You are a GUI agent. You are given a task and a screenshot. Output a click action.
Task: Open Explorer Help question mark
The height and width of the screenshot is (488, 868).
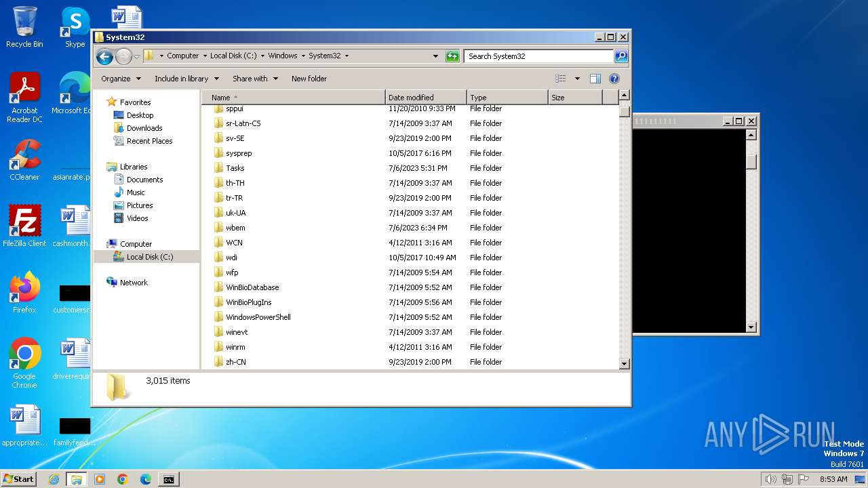pyautogui.click(x=614, y=79)
